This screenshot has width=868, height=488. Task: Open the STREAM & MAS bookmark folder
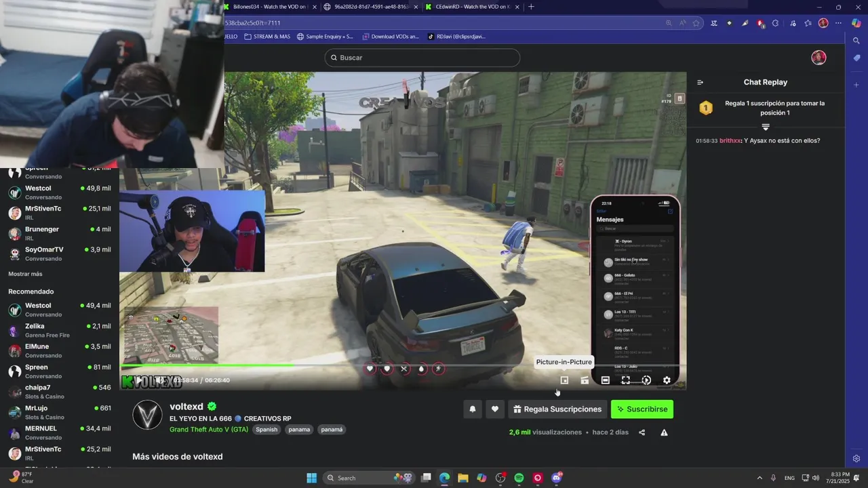267,37
